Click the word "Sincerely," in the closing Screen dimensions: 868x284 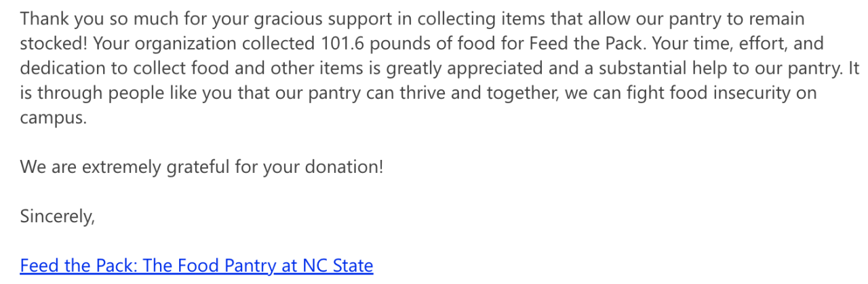coord(57,216)
